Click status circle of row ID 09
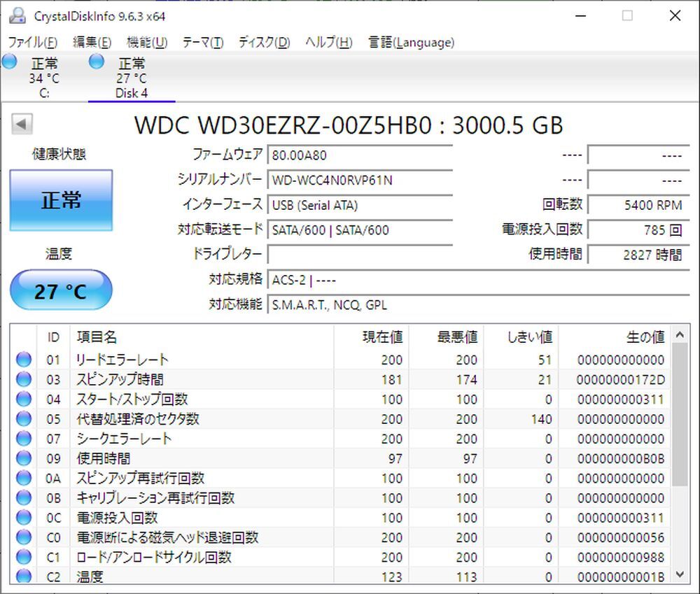The image size is (700, 594). pos(24,458)
